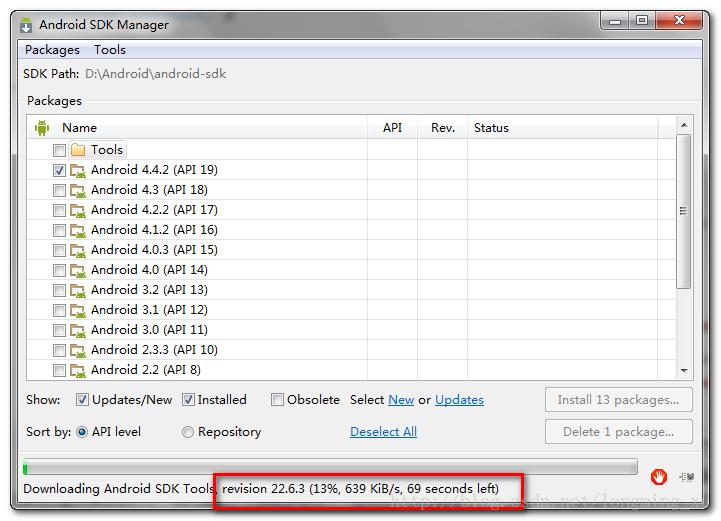Enable the Obsolete show filter
721x521 pixels.
277,400
